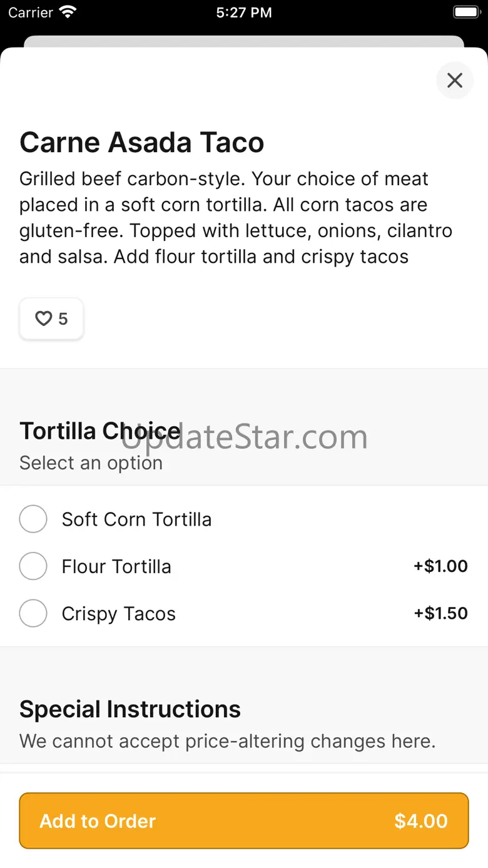488x868 pixels.
Task: Click the "Select an option" subtitle
Action: coord(91,463)
